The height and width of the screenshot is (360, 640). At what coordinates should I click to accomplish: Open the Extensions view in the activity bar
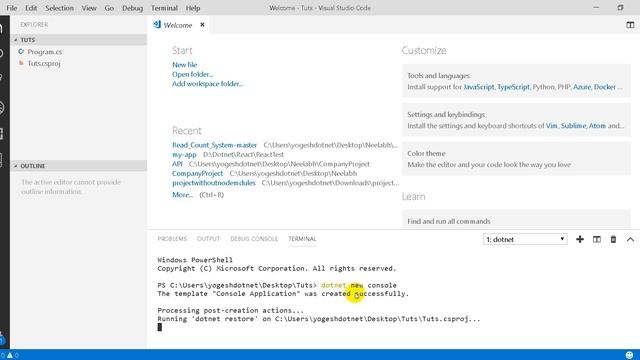point(2,133)
